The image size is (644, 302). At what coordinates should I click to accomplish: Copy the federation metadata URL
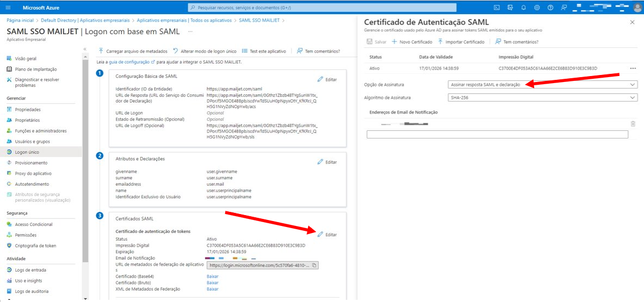[314, 266]
